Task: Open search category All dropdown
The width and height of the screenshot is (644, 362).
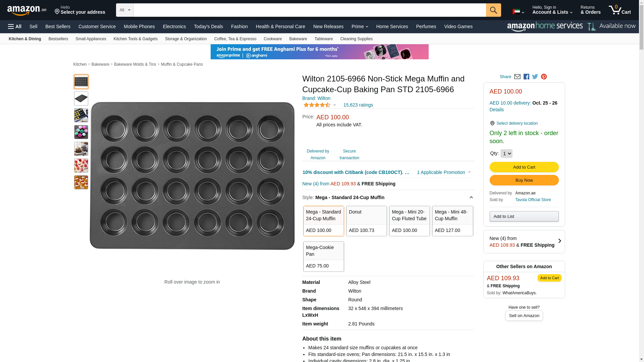Action: pos(124,10)
